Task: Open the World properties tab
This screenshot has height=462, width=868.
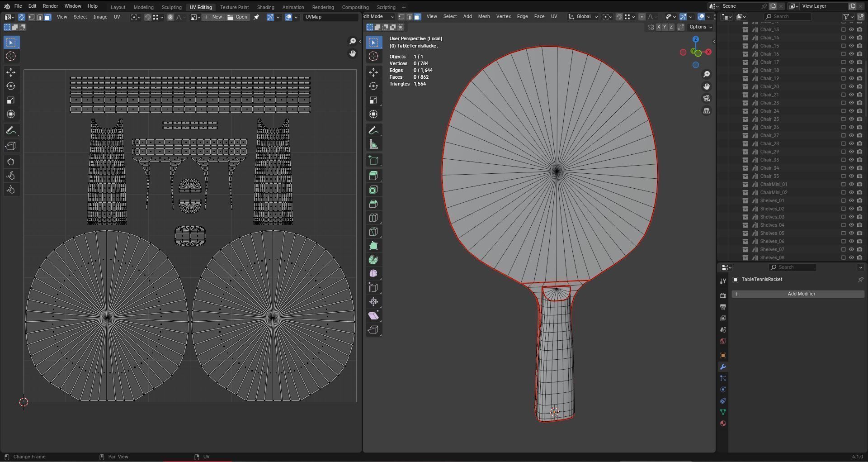Action: [x=723, y=341]
